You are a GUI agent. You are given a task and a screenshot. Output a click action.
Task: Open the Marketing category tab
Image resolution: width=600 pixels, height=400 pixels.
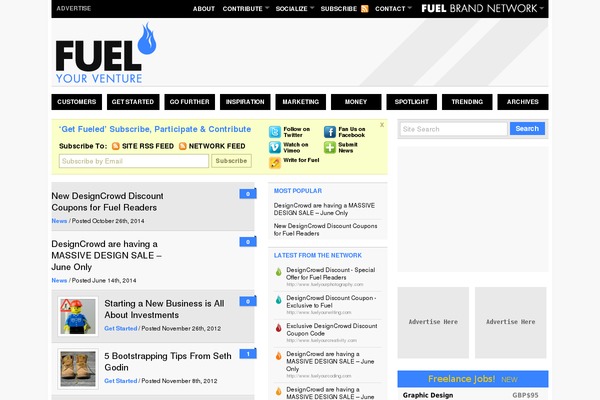300,102
